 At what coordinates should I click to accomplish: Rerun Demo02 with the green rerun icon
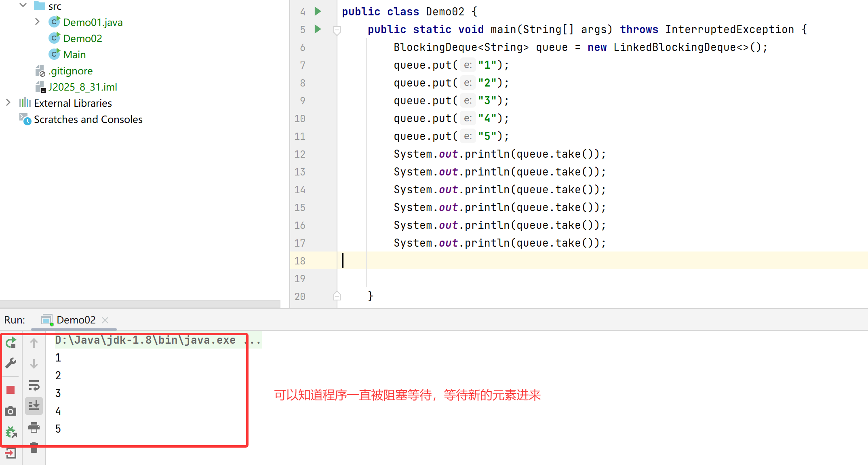(x=11, y=343)
